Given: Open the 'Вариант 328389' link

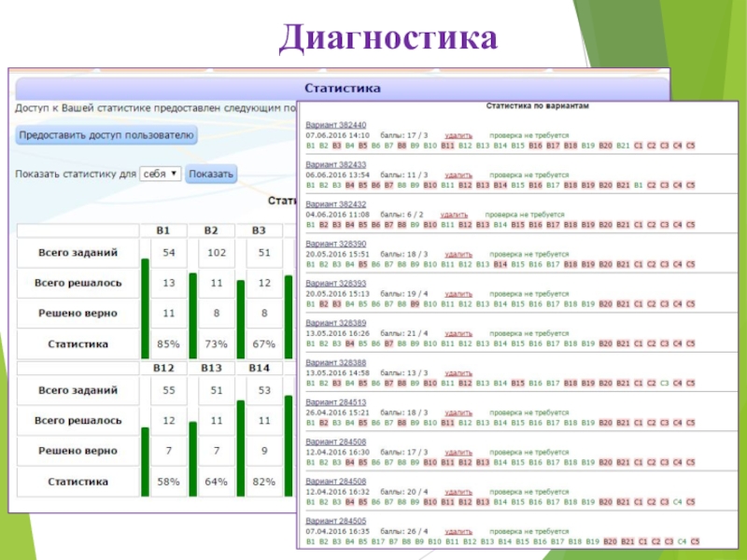Looking at the screenshot, I should point(336,322).
